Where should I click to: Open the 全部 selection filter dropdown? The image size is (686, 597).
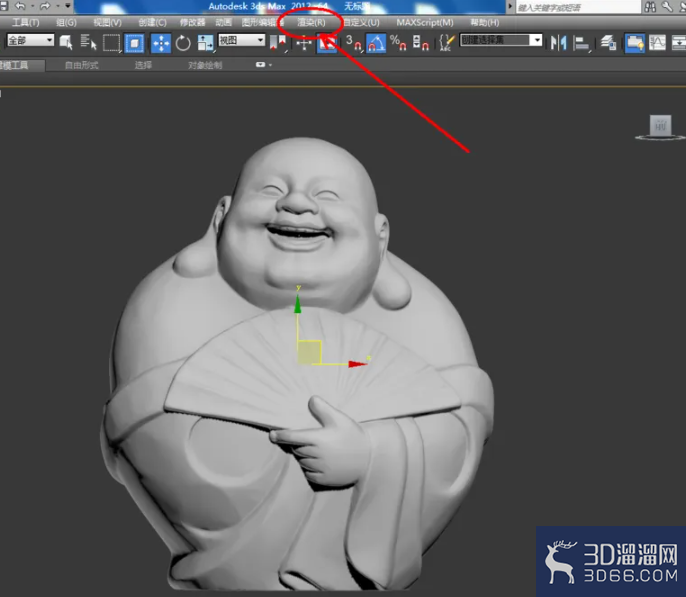[x=30, y=41]
